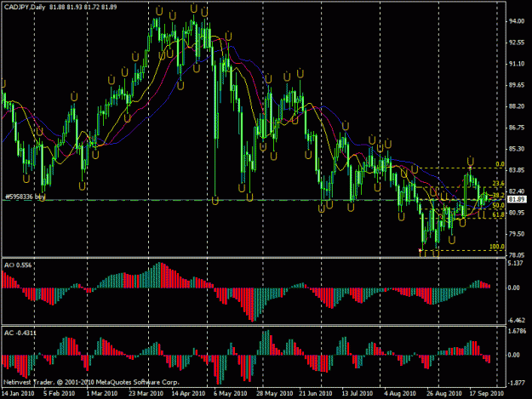Image resolution: width=532 pixels, height=399 pixels.
Task: Click the 5 Feb 2010 date label
Action: coord(59,394)
